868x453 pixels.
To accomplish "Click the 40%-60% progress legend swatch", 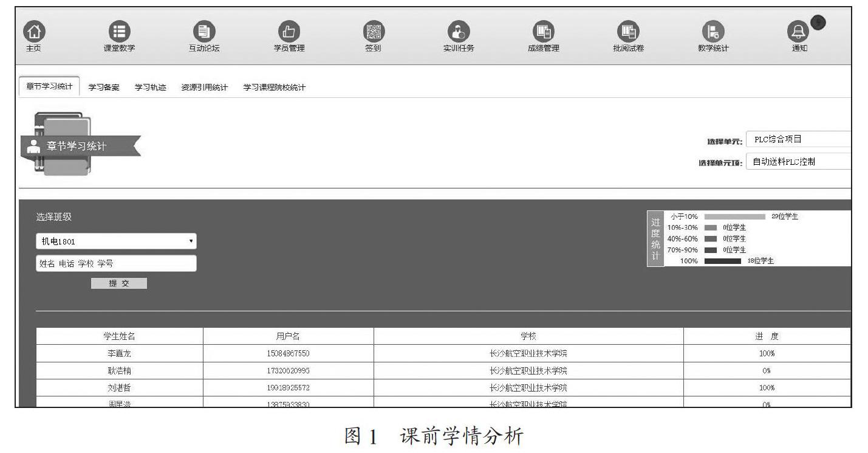I will [710, 238].
